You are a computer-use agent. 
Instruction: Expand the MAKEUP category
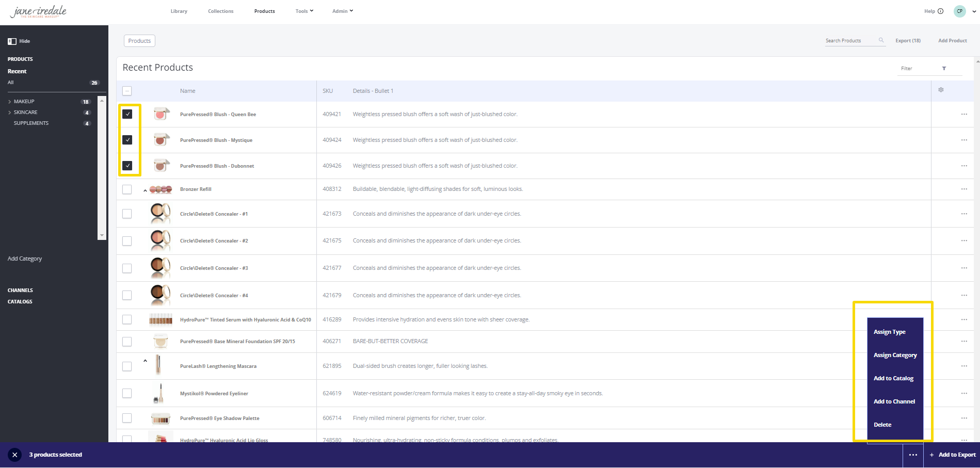[x=9, y=102]
